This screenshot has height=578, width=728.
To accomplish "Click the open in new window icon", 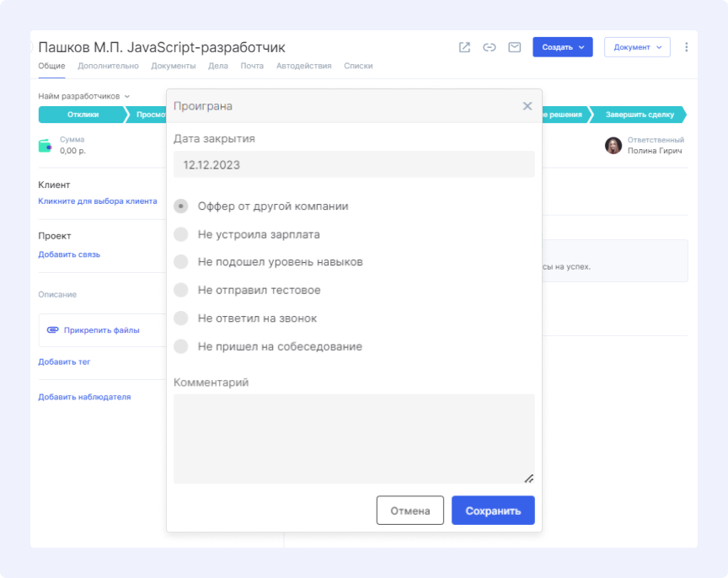I will click(x=464, y=47).
